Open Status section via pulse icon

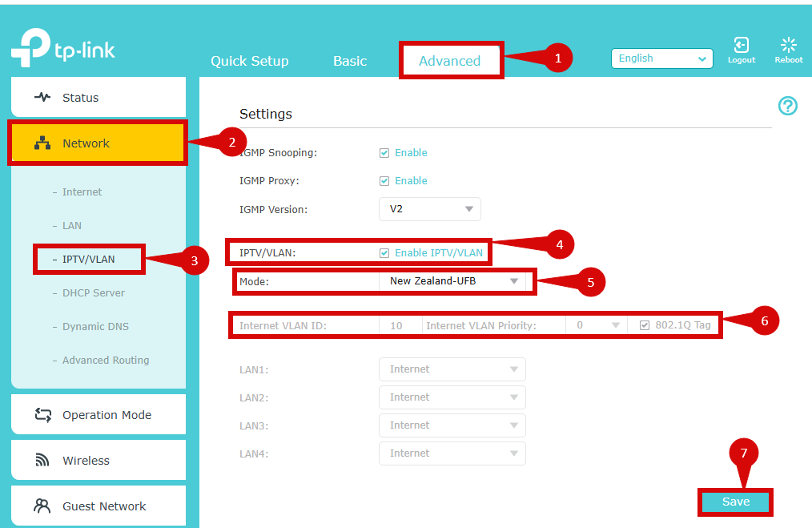(42, 98)
